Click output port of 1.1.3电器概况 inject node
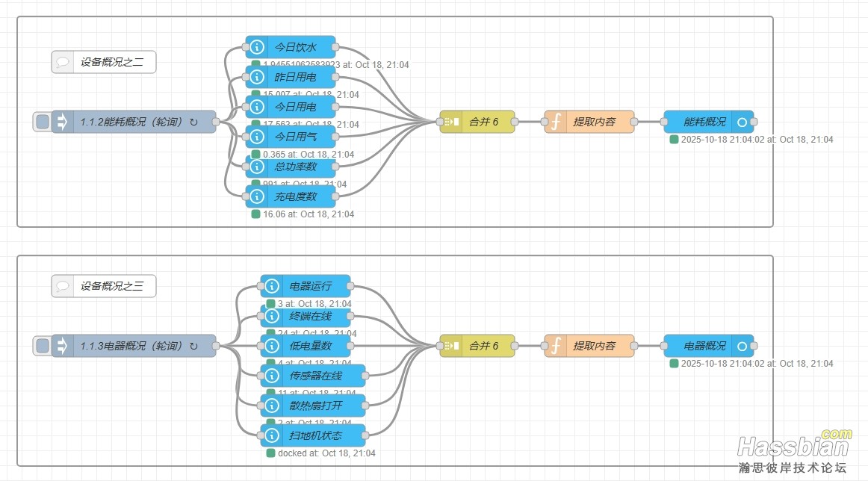 point(216,346)
